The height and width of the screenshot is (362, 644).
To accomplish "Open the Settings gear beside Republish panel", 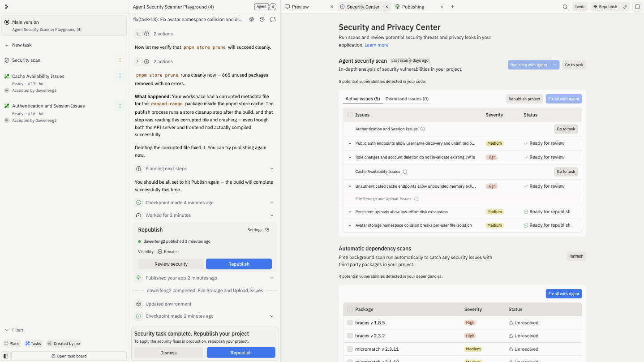I will [x=267, y=229].
